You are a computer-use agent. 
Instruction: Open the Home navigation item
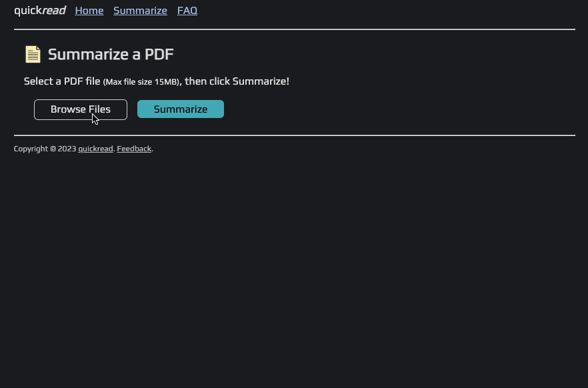point(89,11)
